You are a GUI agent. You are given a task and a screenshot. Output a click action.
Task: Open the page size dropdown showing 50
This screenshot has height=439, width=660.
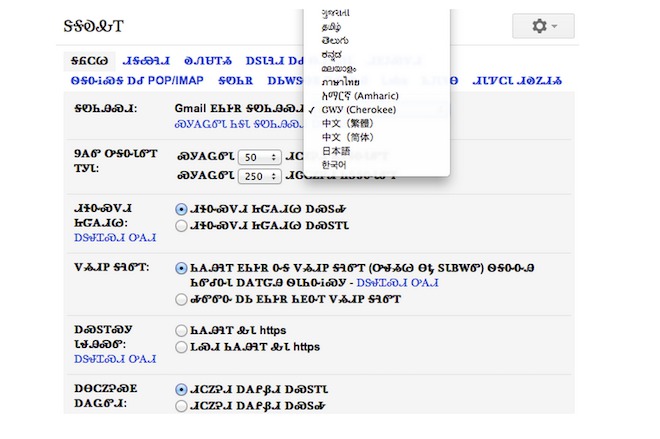click(x=260, y=157)
